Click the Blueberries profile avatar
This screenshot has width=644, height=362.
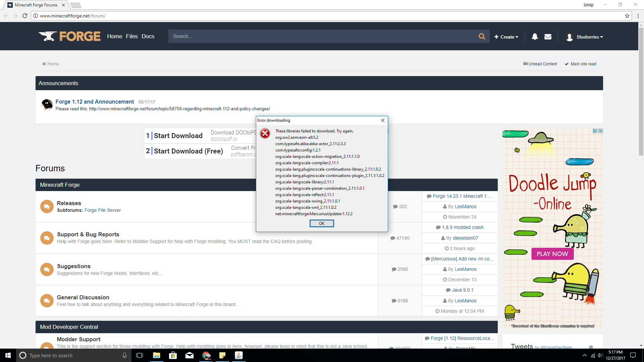pyautogui.click(x=570, y=37)
